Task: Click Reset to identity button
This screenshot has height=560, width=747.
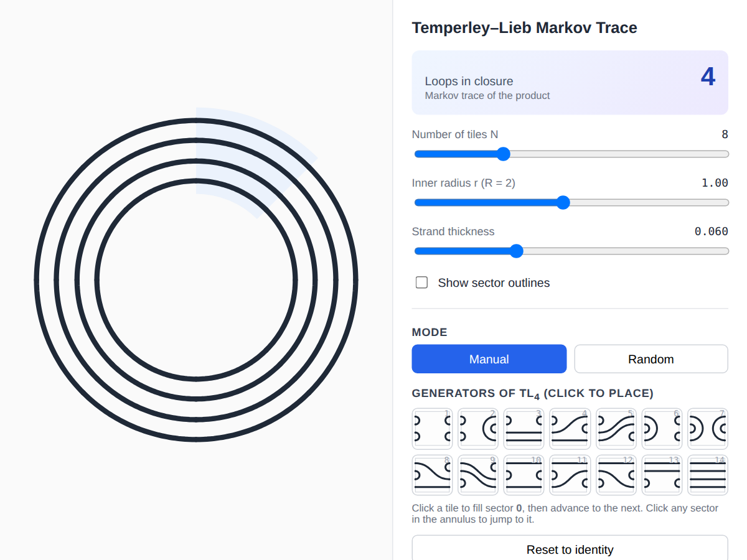Action: coord(570,549)
